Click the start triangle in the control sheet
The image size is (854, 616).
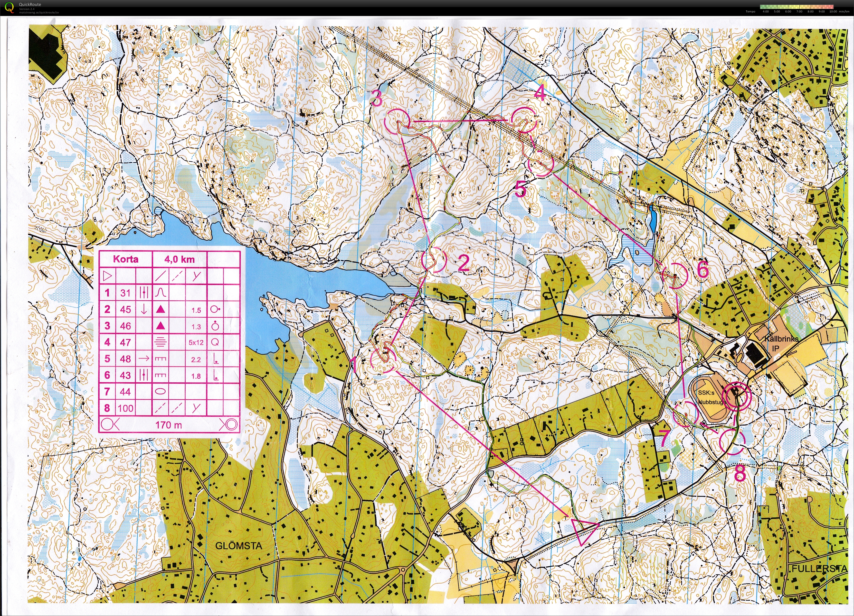coord(107,276)
